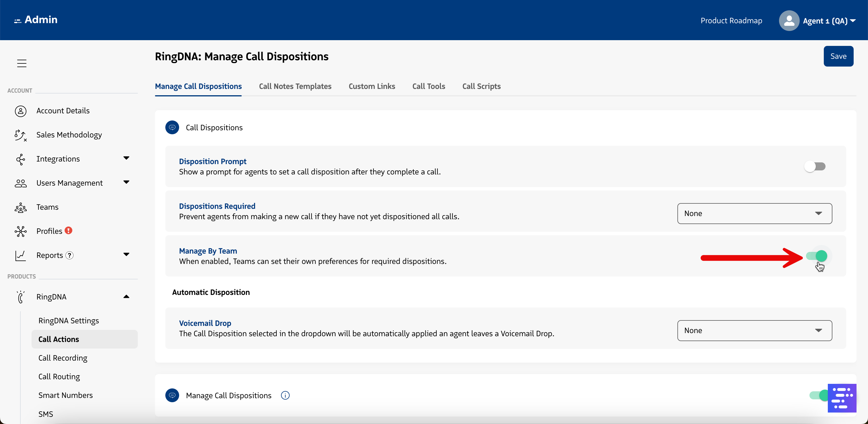Image resolution: width=868 pixels, height=424 pixels.
Task: Click the red alert icon next to Profiles
Action: pyautogui.click(x=68, y=231)
